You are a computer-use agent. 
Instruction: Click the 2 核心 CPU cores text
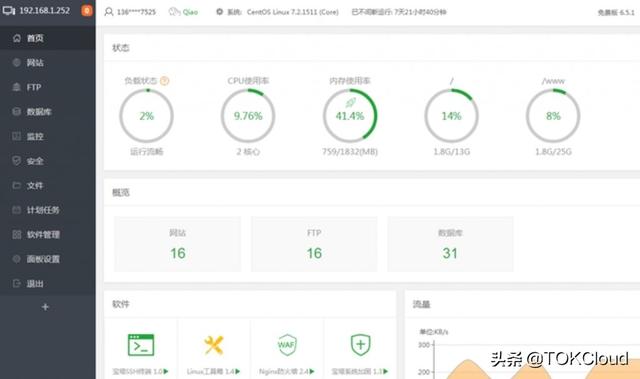pyautogui.click(x=248, y=152)
